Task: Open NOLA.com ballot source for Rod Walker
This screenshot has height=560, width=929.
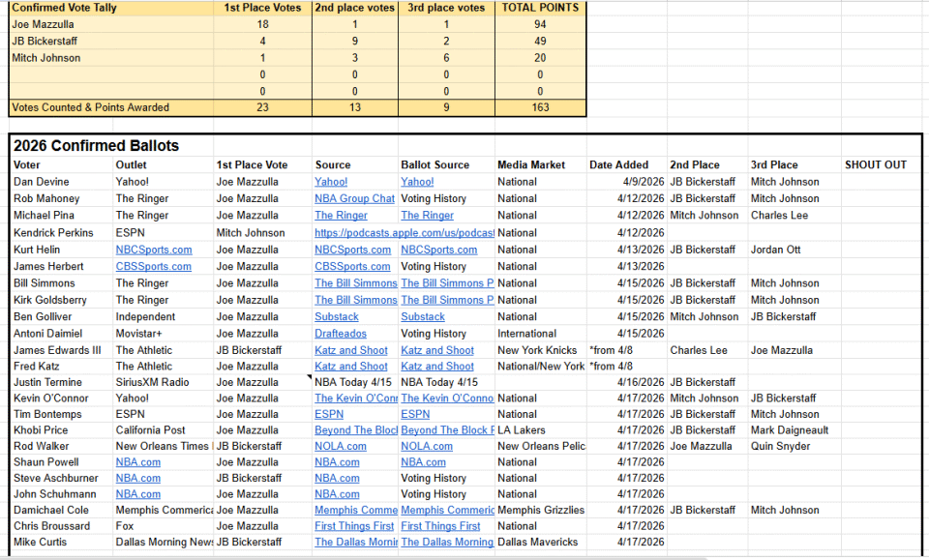Action: [x=427, y=446]
